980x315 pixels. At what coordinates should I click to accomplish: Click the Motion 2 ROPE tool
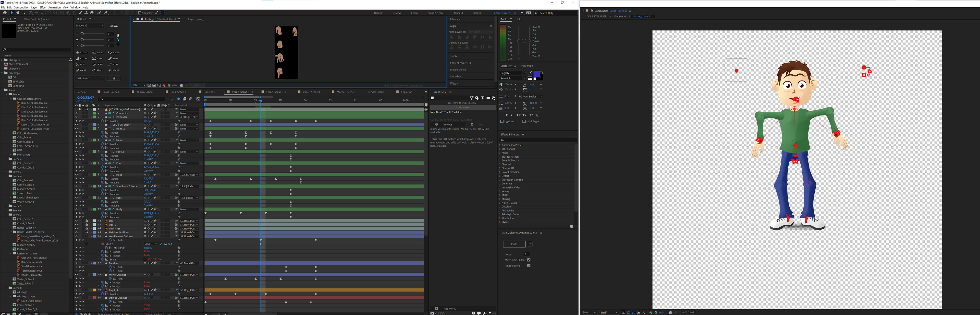click(113, 64)
